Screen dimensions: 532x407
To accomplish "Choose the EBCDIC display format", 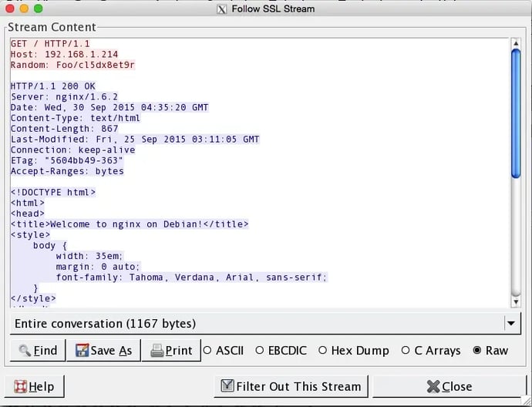I will point(260,350).
